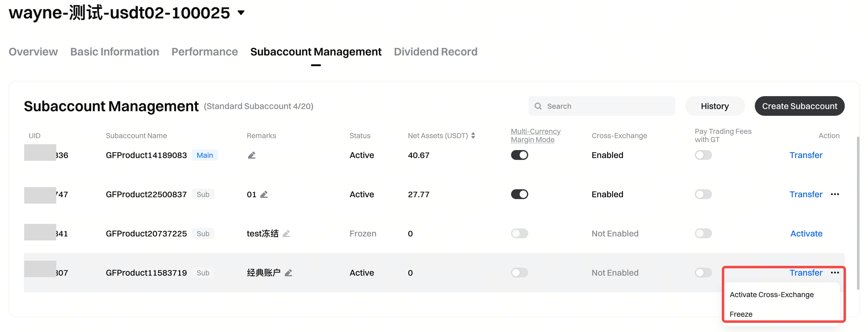
Task: Edit the test冻结 remark pencil icon
Action: pos(286,233)
